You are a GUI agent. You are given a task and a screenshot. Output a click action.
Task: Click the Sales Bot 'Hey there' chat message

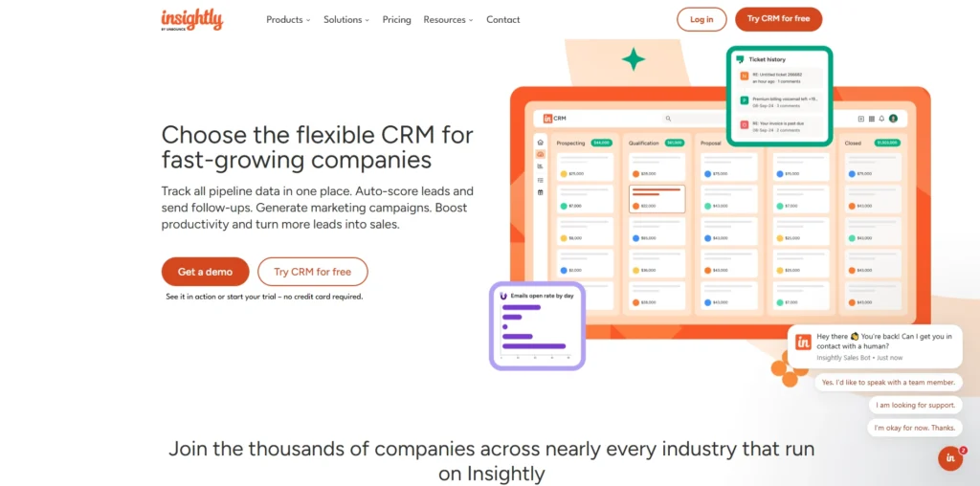click(875, 346)
